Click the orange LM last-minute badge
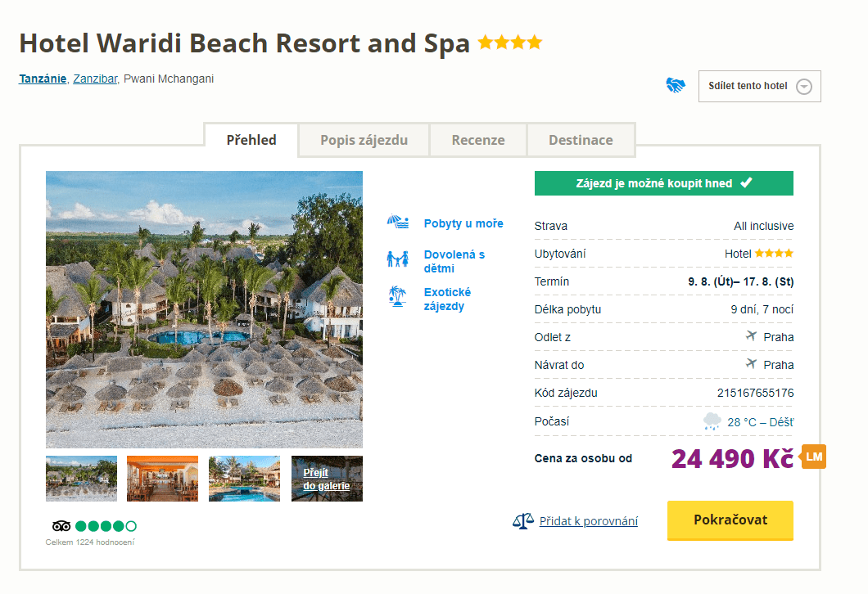The height and width of the screenshot is (594, 868). pos(814,457)
